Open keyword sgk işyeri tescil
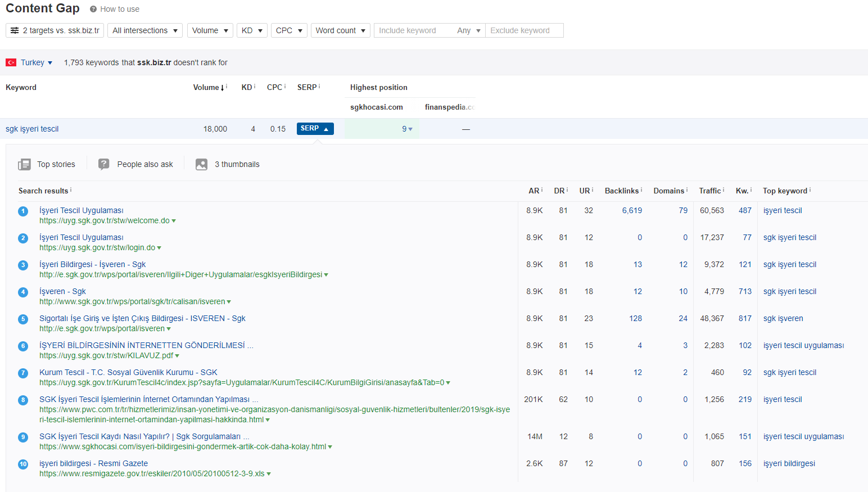868x492 pixels. click(x=32, y=129)
